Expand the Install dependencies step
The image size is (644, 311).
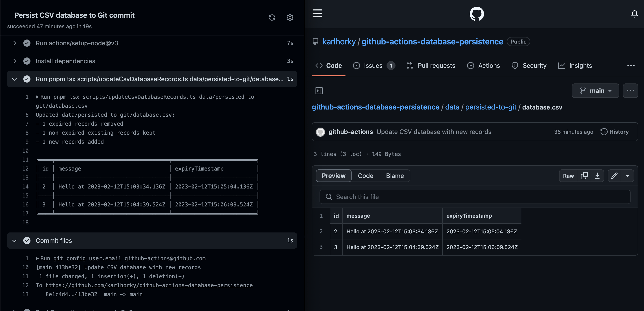click(15, 61)
